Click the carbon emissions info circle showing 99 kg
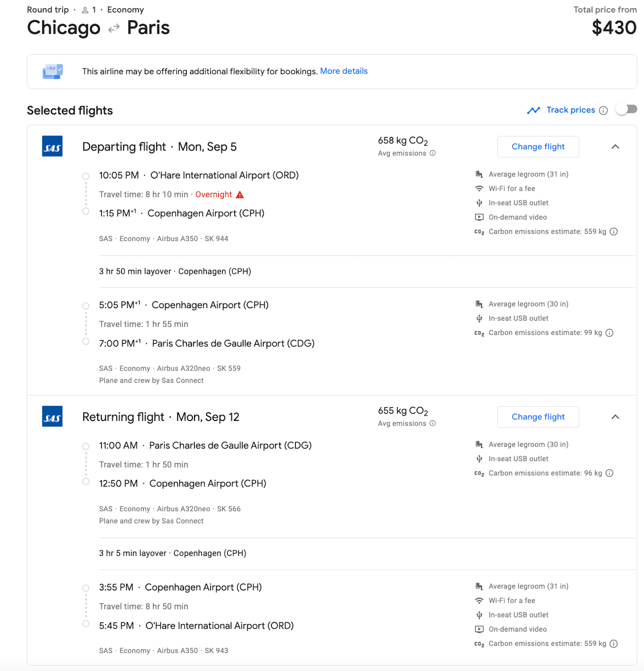This screenshot has width=644, height=671. [610, 333]
